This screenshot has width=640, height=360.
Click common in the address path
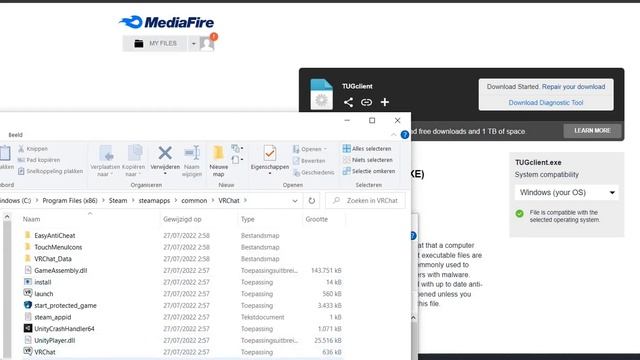(194, 200)
